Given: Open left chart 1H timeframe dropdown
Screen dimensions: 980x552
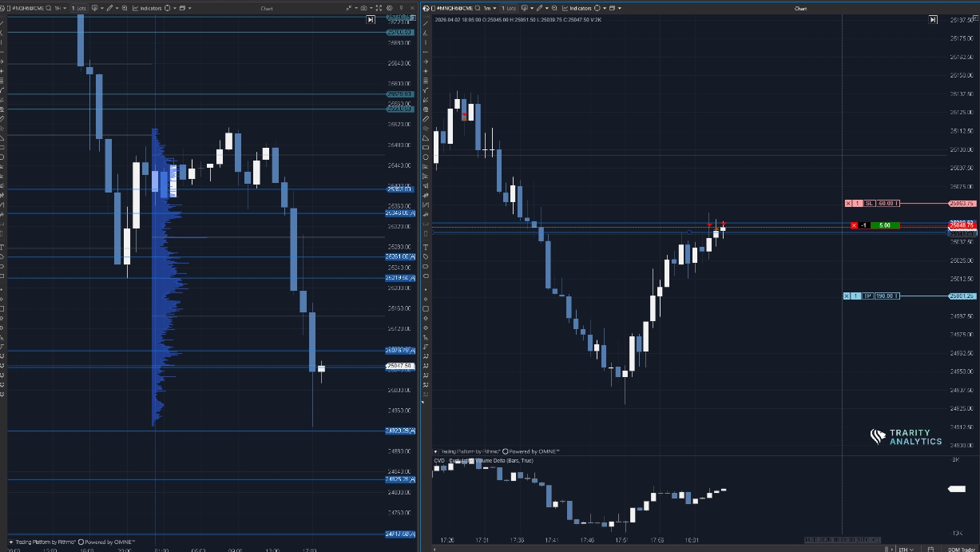Looking at the screenshot, I should (x=61, y=8).
